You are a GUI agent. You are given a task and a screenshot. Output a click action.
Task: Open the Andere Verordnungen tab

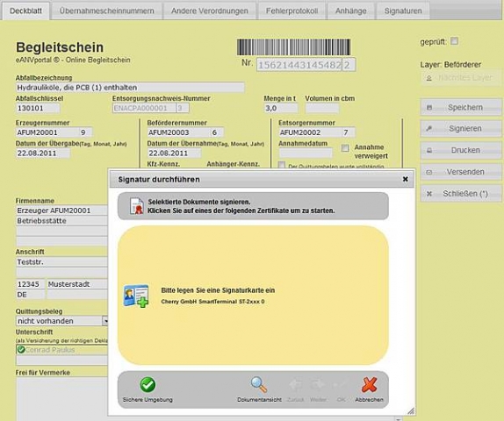click(x=209, y=11)
